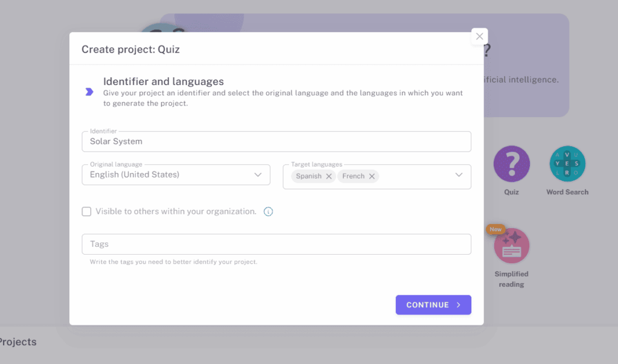
Task: Click the Identifier field with Solar System
Action: (x=276, y=142)
